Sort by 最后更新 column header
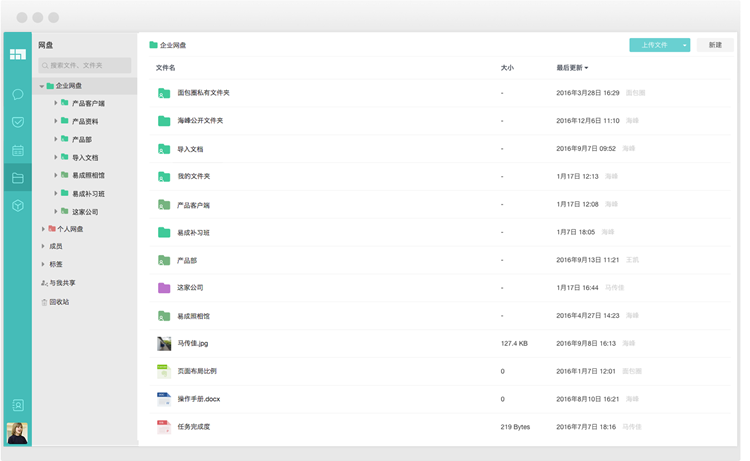The image size is (750, 461). tap(572, 68)
